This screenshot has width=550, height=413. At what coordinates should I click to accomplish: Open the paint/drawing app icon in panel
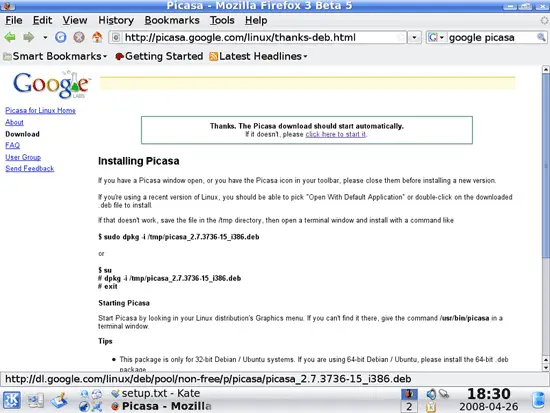click(59, 400)
